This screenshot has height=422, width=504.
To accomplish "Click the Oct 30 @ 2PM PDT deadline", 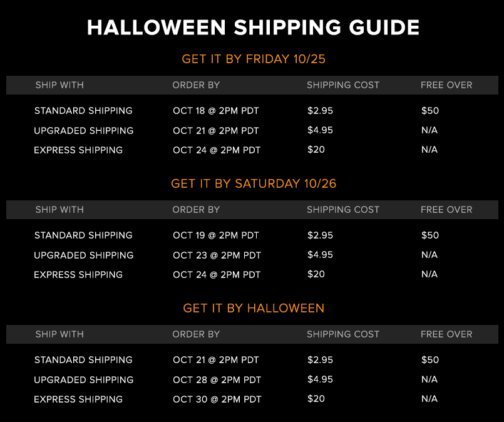I will (x=217, y=399).
